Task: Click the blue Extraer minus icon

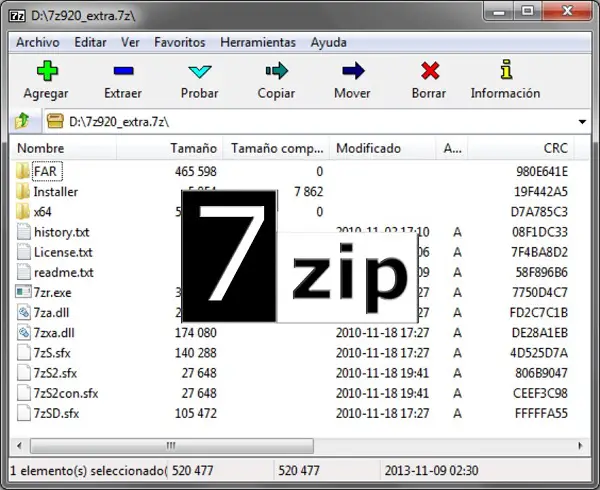Action: [x=123, y=71]
